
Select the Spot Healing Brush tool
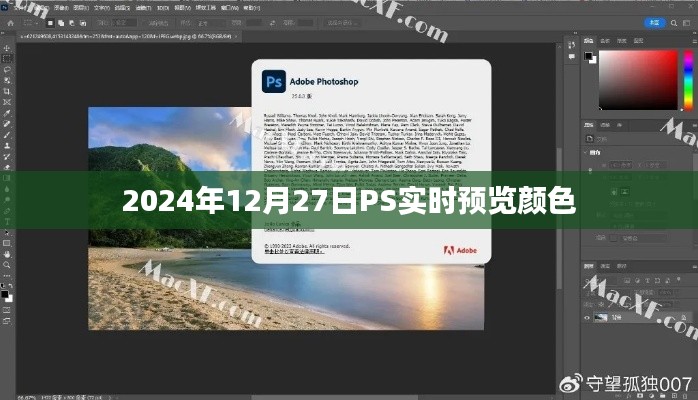tap(7, 124)
